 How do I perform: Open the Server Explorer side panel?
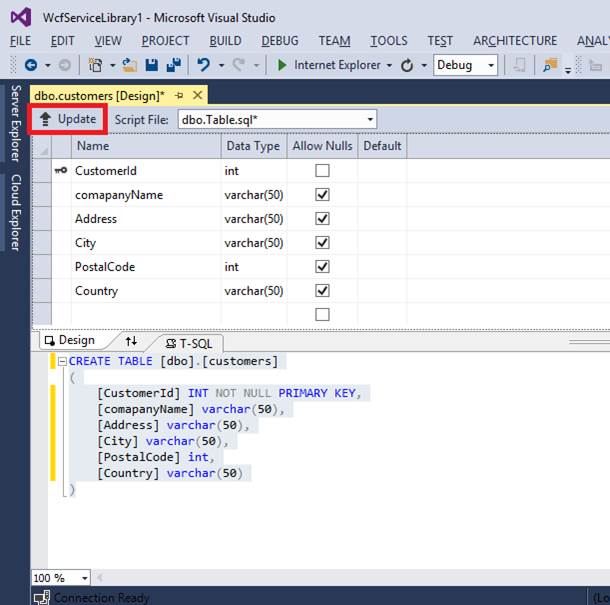15,124
